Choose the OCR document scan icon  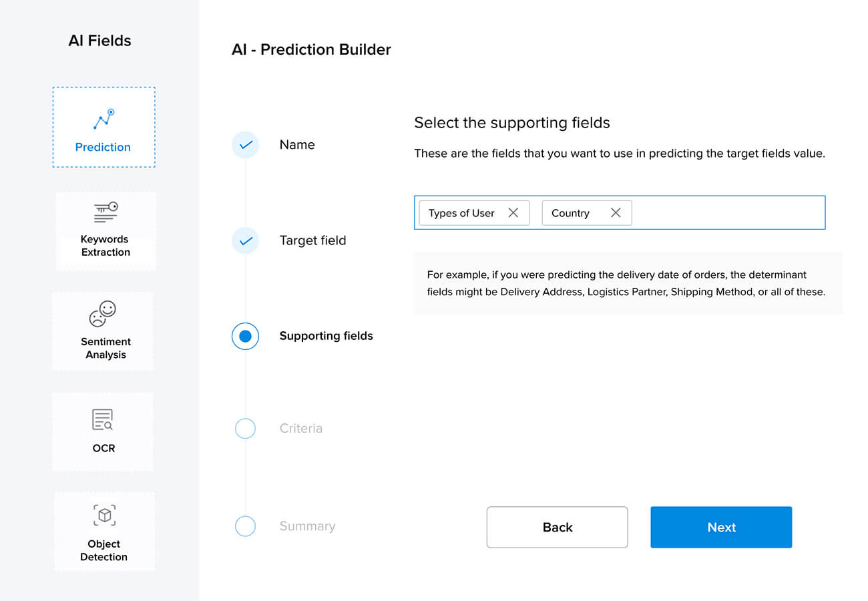(103, 419)
